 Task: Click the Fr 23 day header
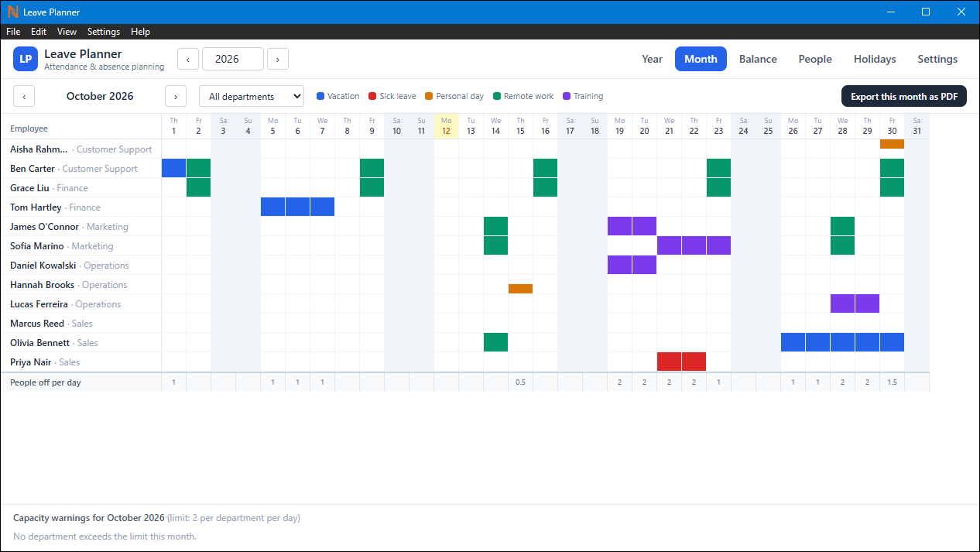(719, 126)
